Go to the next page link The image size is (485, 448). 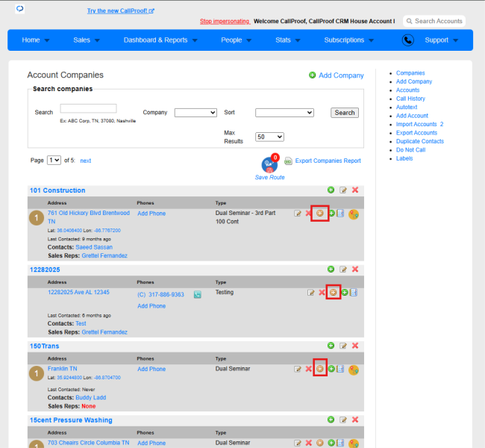tap(85, 161)
